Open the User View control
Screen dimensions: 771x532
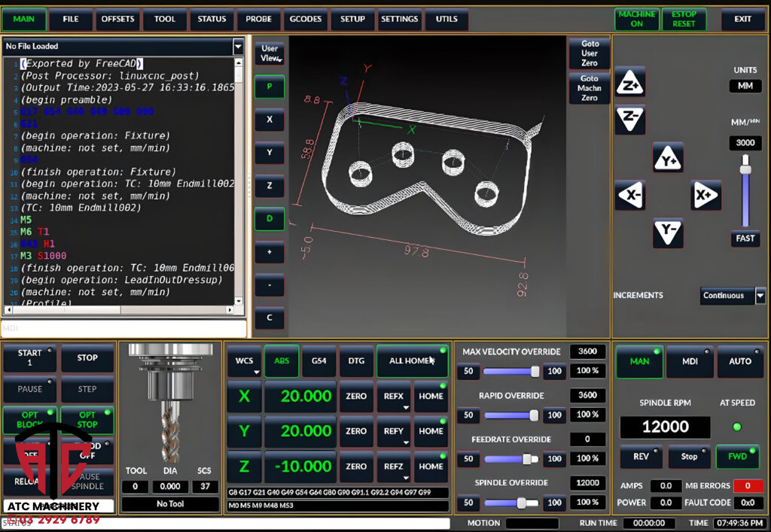pos(270,53)
